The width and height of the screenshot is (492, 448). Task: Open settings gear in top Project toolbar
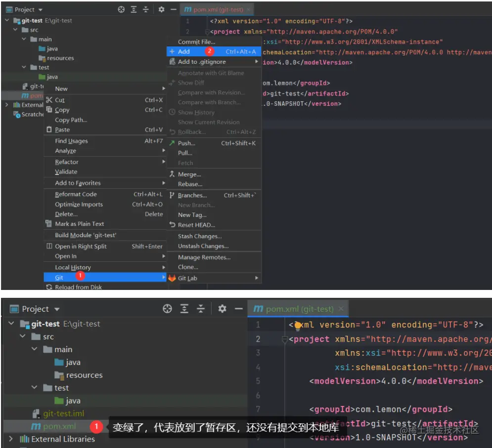click(161, 9)
